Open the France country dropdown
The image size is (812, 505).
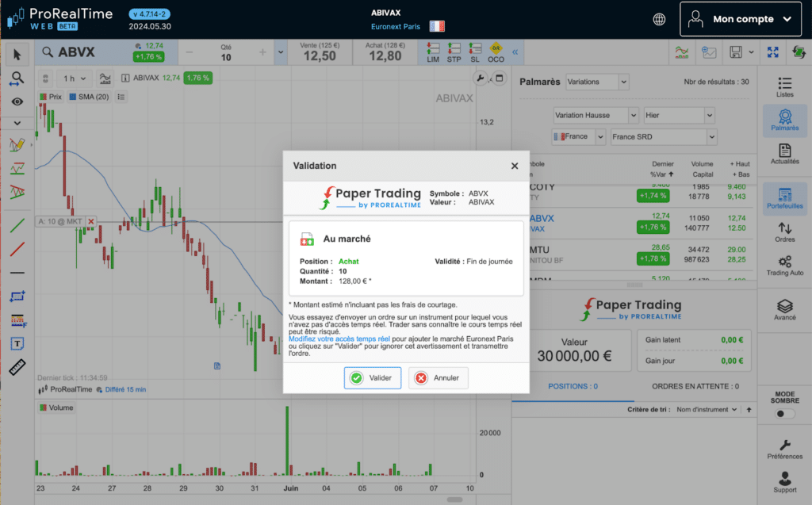pos(579,136)
